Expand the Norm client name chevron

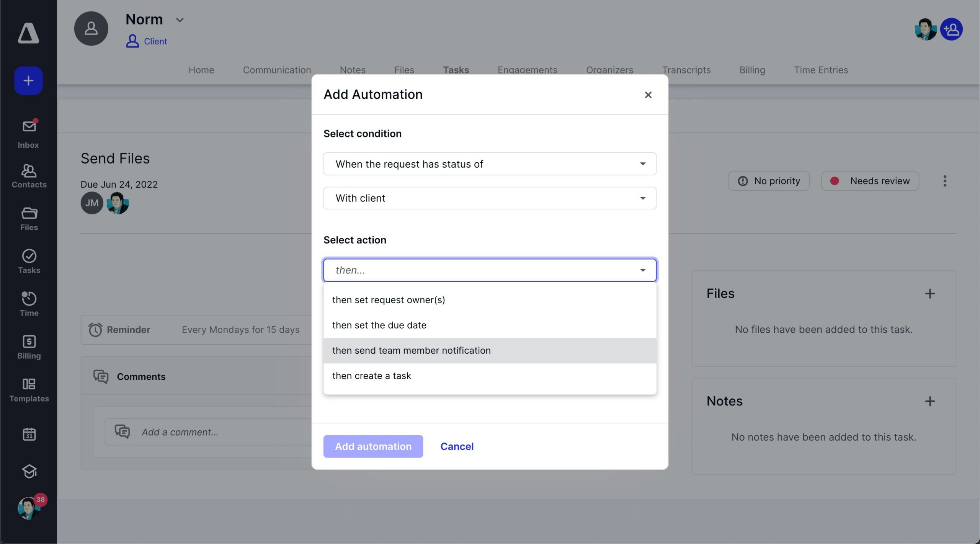tap(180, 20)
